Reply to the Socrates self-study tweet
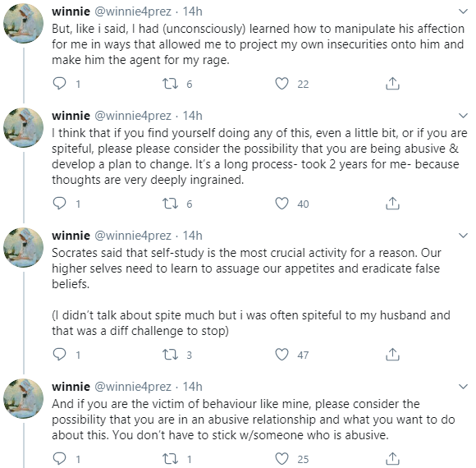The width and height of the screenshot is (476, 468). click(x=59, y=355)
